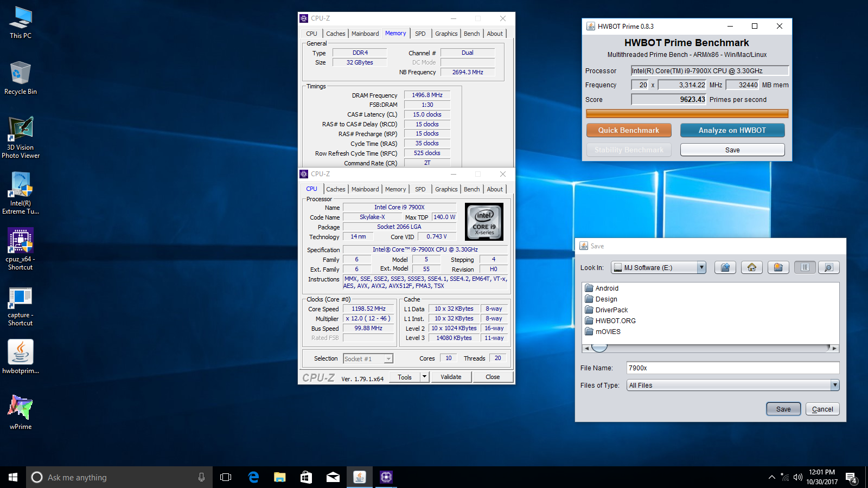Jump to home folder in Save dialog
Viewport: 868px width, 488px height.
(752, 267)
